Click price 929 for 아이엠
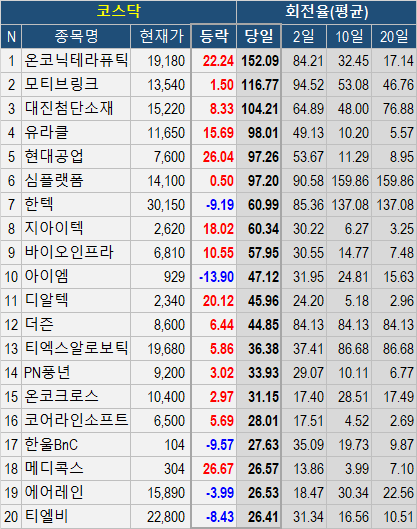Image resolution: width=417 pixels, height=529 pixels. (x=174, y=277)
